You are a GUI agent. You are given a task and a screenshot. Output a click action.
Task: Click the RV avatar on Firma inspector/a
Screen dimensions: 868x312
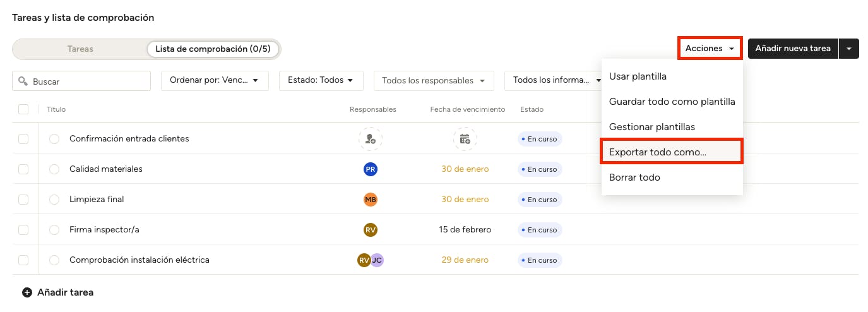point(371,230)
